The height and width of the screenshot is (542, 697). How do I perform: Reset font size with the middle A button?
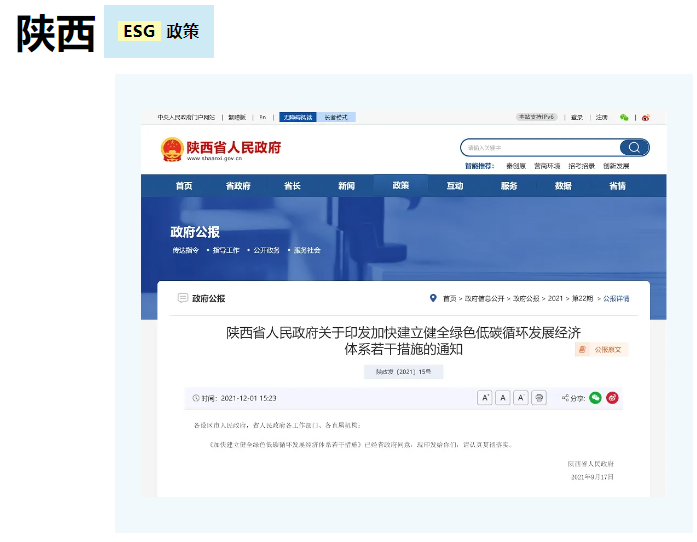[x=502, y=397]
